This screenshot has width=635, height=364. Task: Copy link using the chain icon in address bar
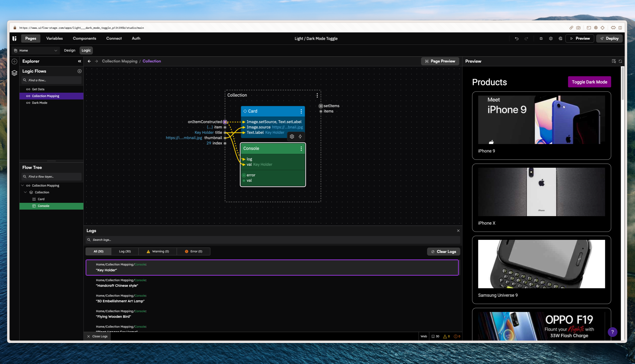click(x=571, y=28)
